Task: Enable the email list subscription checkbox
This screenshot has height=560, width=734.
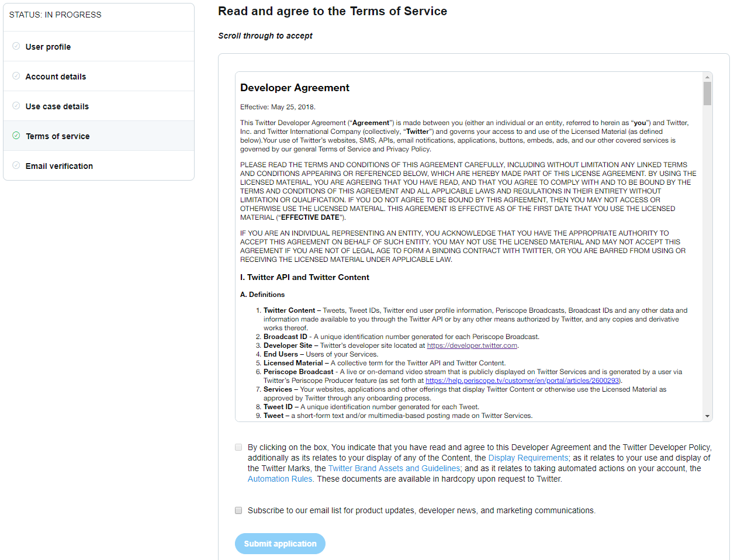Action: click(x=238, y=510)
